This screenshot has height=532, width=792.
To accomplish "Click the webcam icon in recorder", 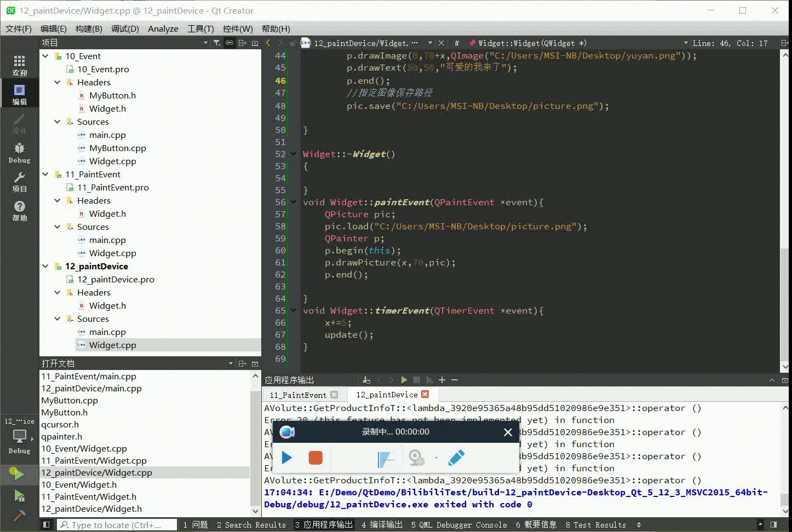I will tap(416, 458).
